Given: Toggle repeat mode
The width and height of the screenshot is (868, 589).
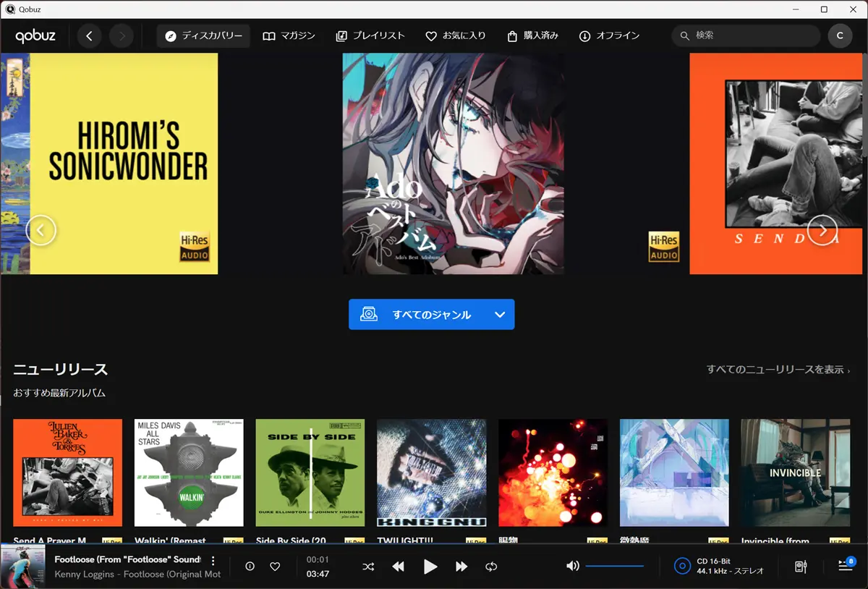Looking at the screenshot, I should pos(492,567).
